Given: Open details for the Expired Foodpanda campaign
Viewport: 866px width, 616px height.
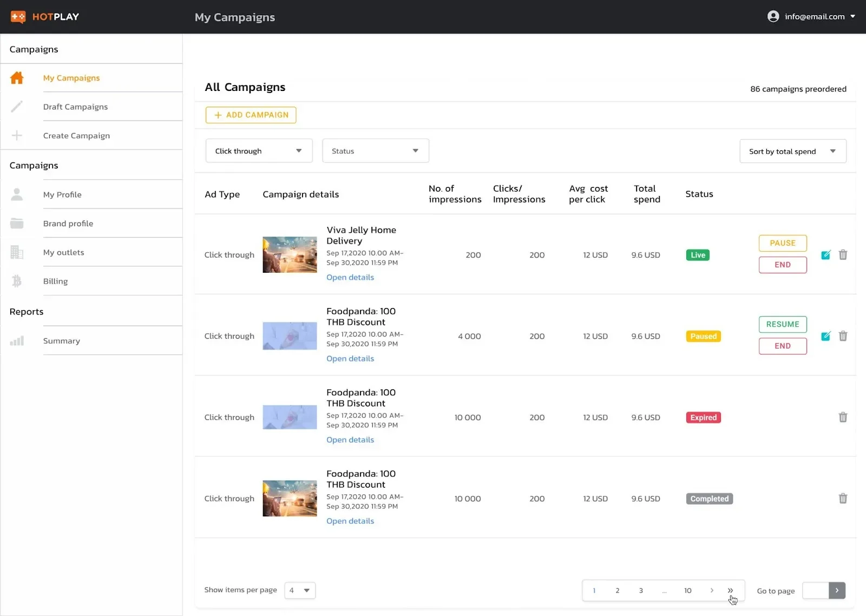Looking at the screenshot, I should click(x=350, y=440).
